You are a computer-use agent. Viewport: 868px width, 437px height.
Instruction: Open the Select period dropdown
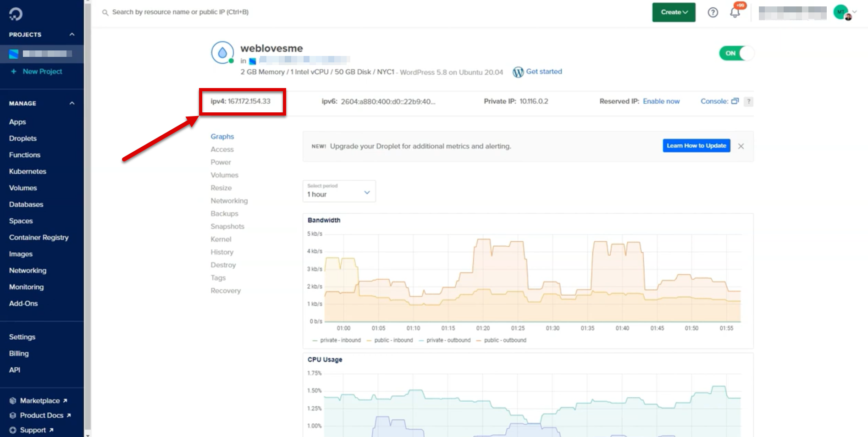339,191
